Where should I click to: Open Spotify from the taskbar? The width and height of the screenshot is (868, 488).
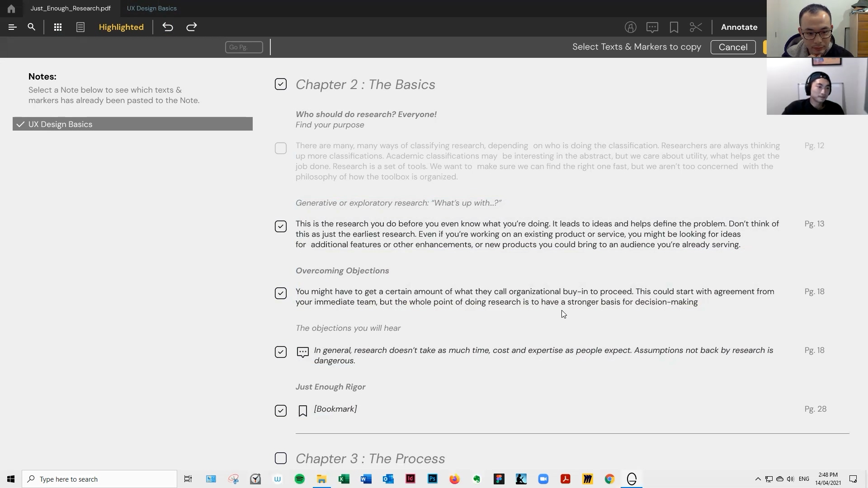click(x=300, y=479)
